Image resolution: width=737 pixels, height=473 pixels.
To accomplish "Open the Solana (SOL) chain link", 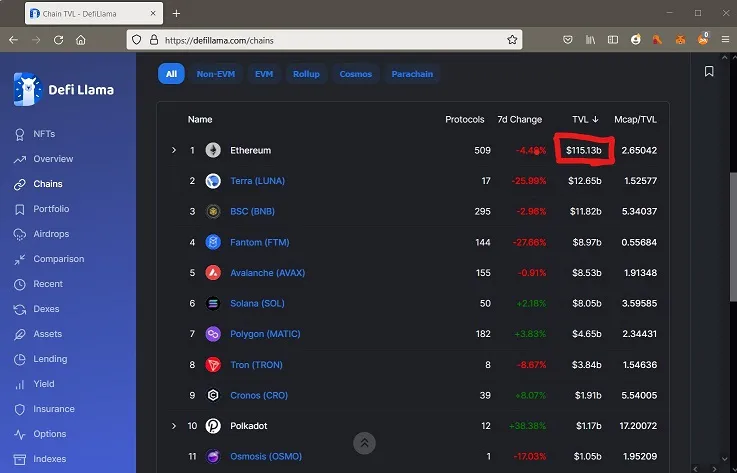I will (x=257, y=303).
